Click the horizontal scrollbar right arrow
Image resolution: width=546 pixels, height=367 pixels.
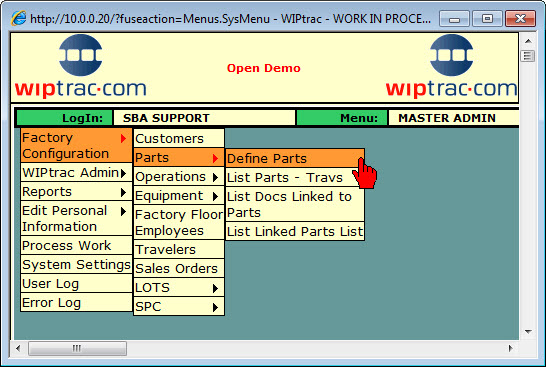point(510,348)
